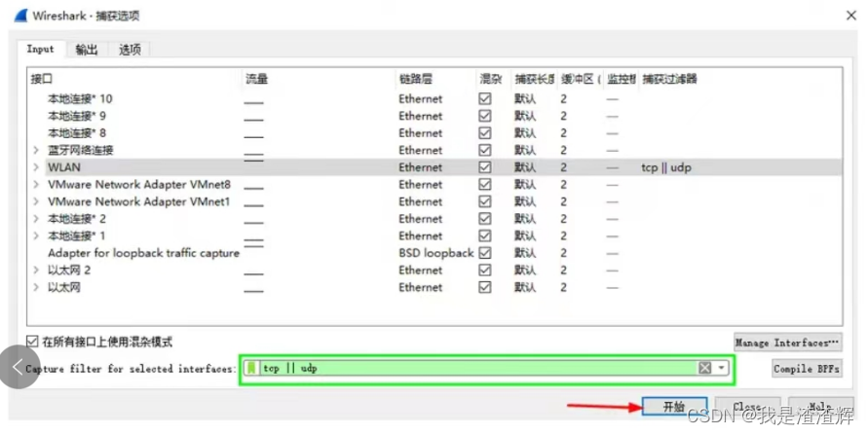Viewport: 868px width, 435px height.
Task: Expand VMware Network Adapter VMnet1 row
Action: pos(36,201)
